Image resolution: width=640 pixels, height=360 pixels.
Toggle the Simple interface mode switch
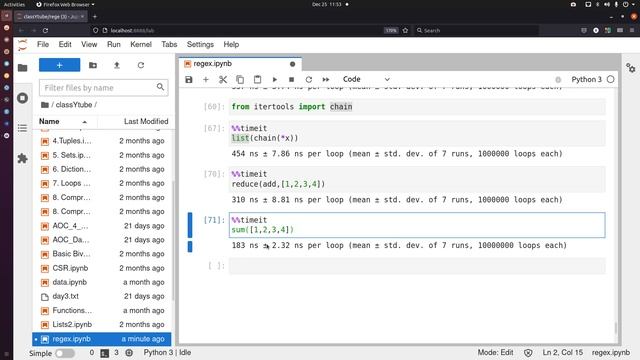[65, 353]
